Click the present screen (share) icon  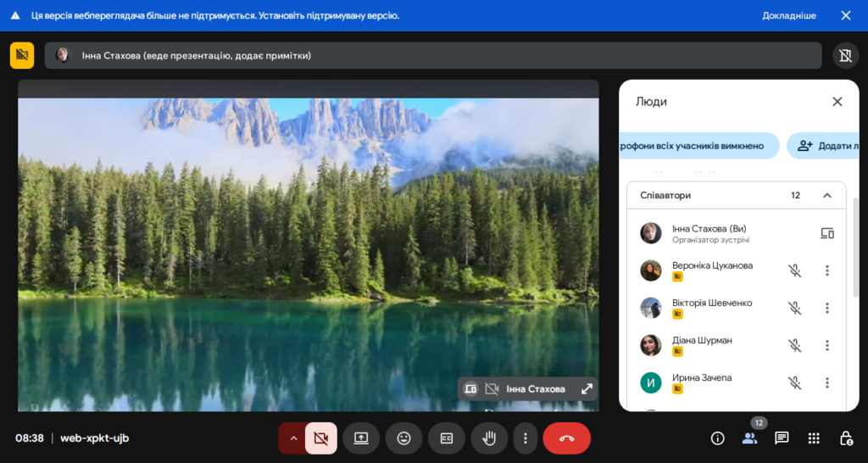click(x=361, y=438)
